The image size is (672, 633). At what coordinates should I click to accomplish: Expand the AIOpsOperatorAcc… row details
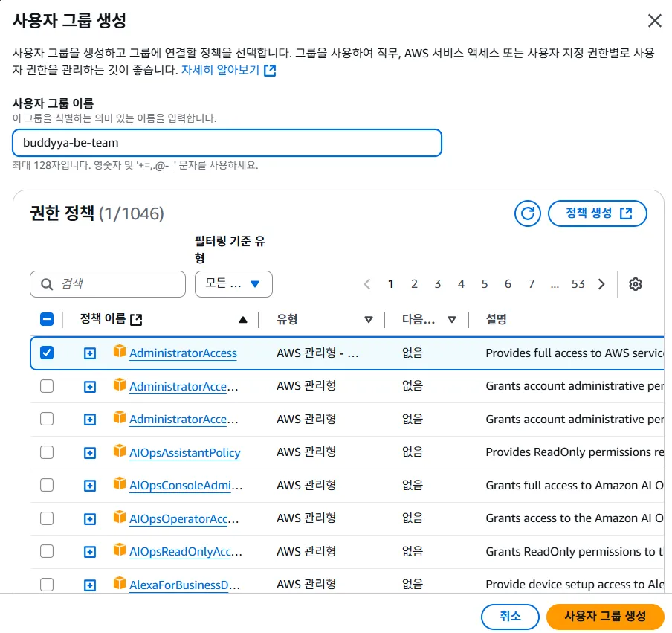(x=89, y=519)
